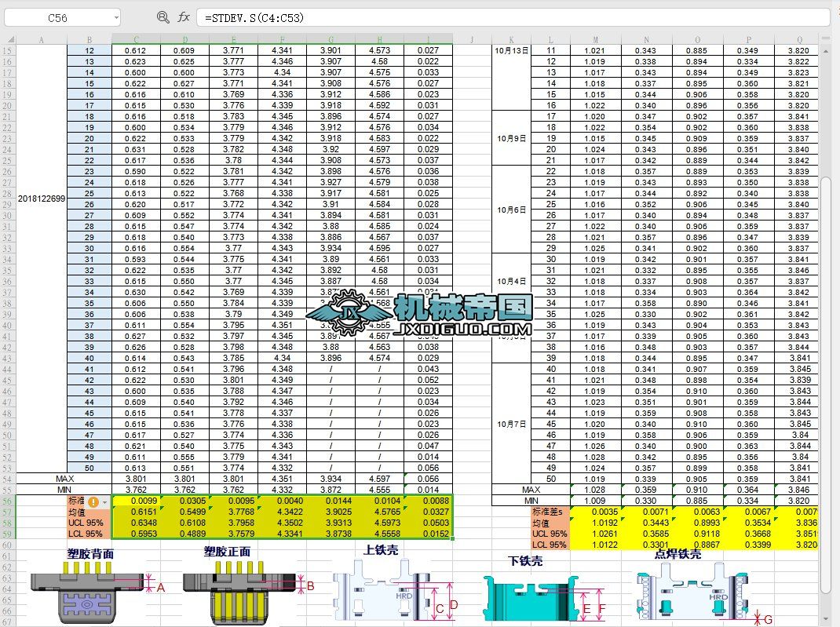Select the cell with value 0.0503
840x627 pixels.
(x=428, y=523)
